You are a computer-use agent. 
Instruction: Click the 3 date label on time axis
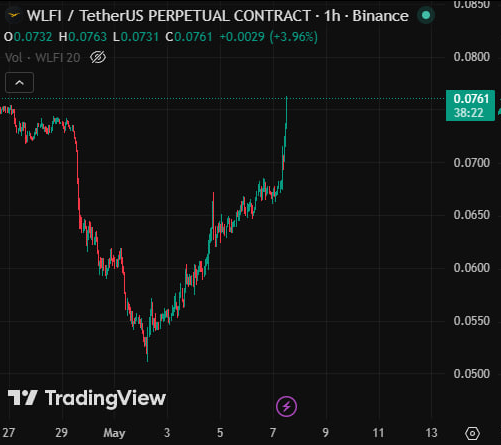[167, 433]
